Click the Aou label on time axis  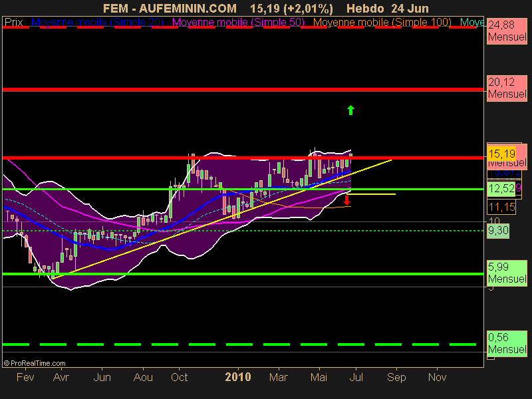click(143, 377)
